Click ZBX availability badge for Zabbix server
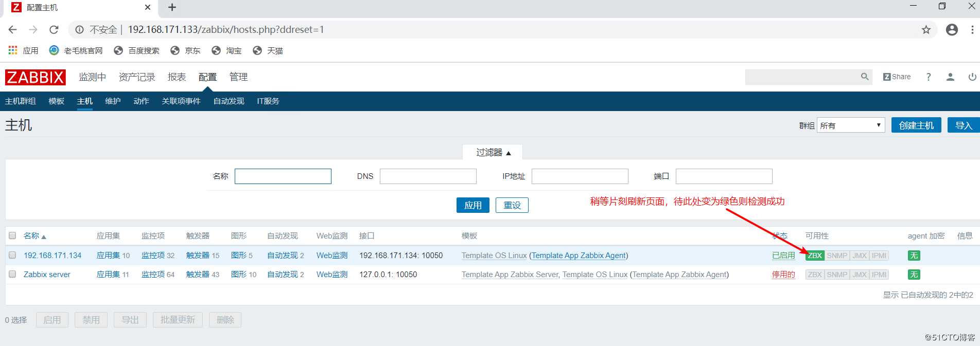 coord(815,275)
